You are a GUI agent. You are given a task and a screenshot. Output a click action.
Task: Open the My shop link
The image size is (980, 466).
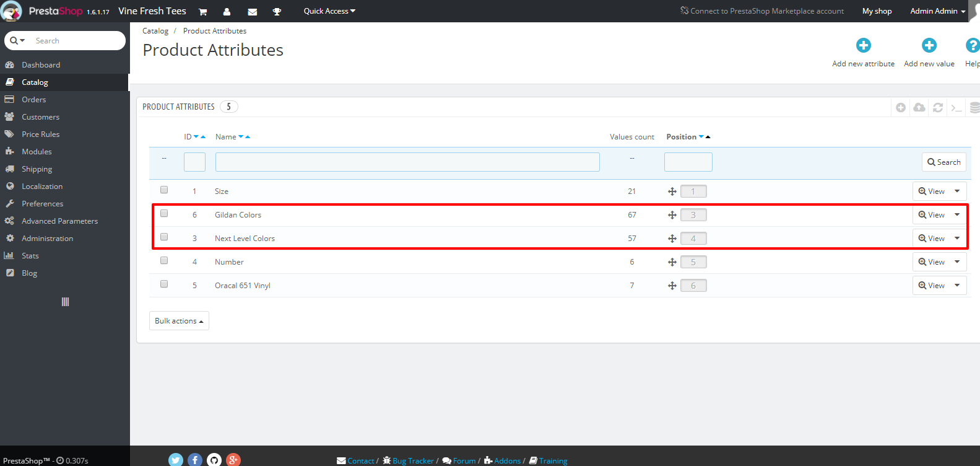point(877,11)
